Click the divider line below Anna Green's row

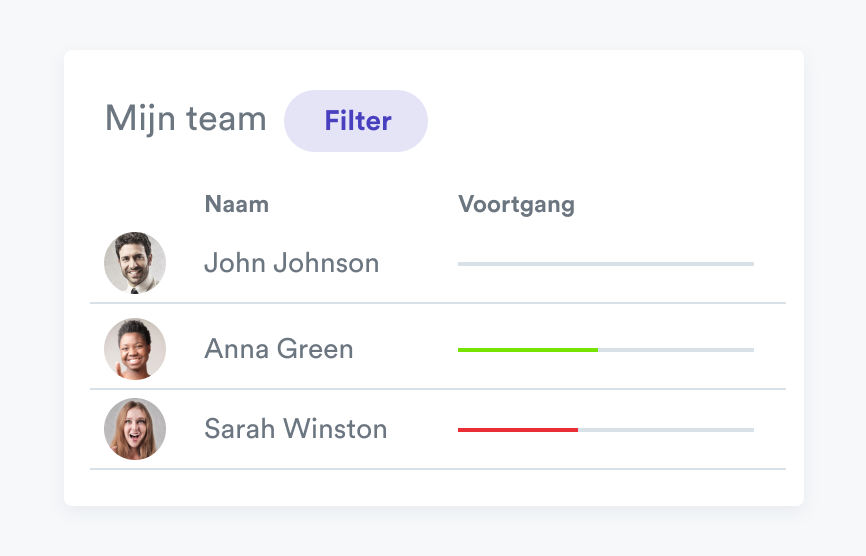click(437, 389)
